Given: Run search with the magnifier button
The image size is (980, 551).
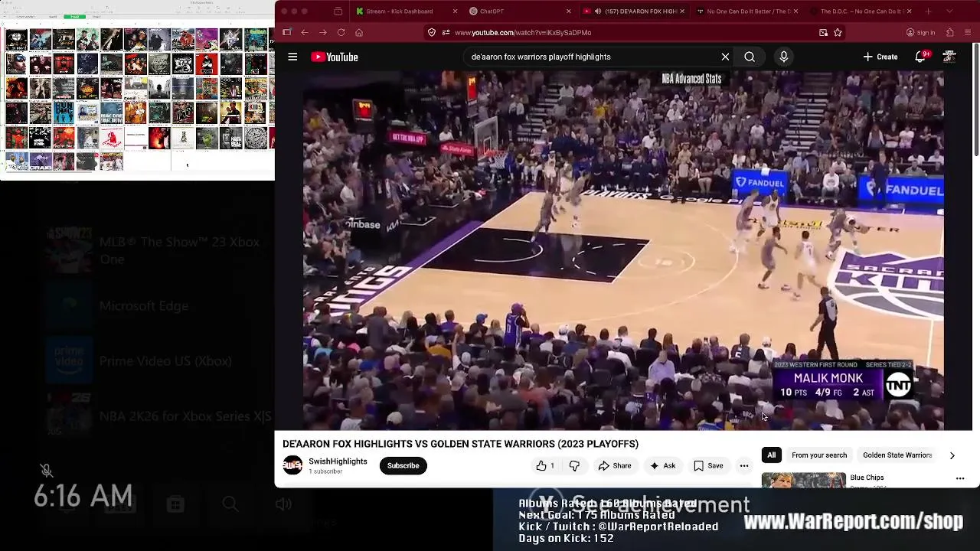Looking at the screenshot, I should [x=750, y=57].
